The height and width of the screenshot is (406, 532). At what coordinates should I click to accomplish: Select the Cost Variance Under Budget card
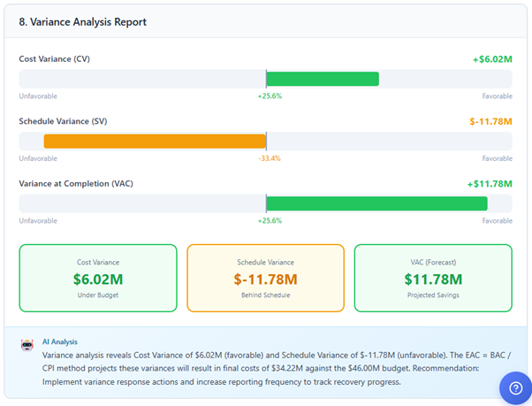(x=98, y=278)
